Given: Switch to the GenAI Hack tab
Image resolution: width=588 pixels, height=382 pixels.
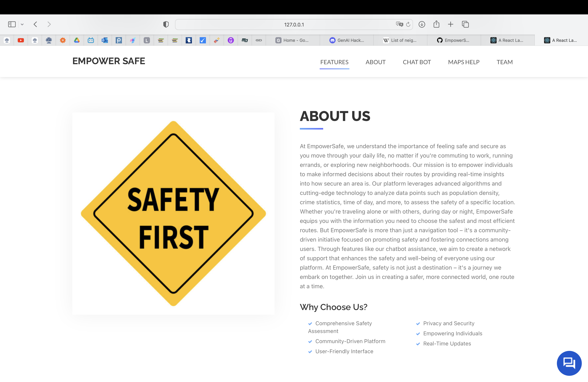Looking at the screenshot, I should [x=347, y=40].
